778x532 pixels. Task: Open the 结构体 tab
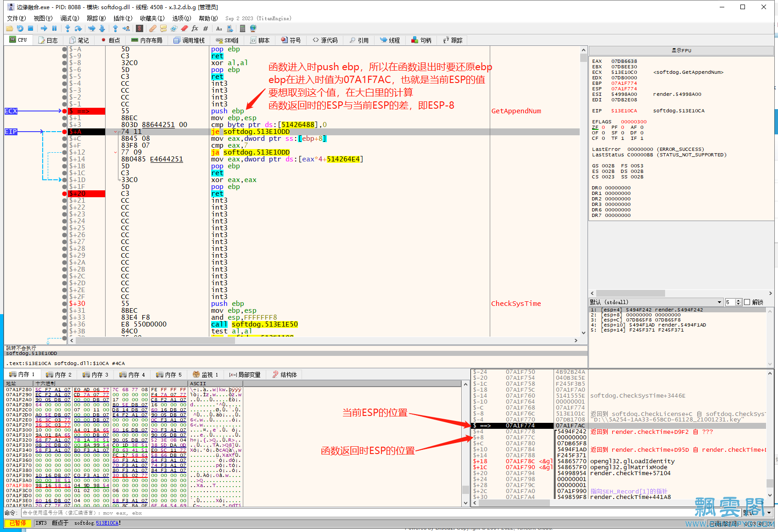point(285,375)
